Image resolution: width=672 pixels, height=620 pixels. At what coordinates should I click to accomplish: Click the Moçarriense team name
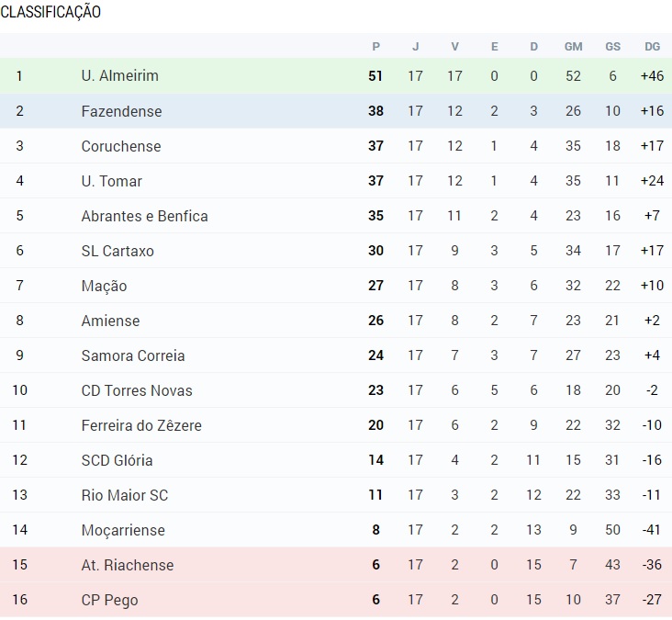coord(123,530)
